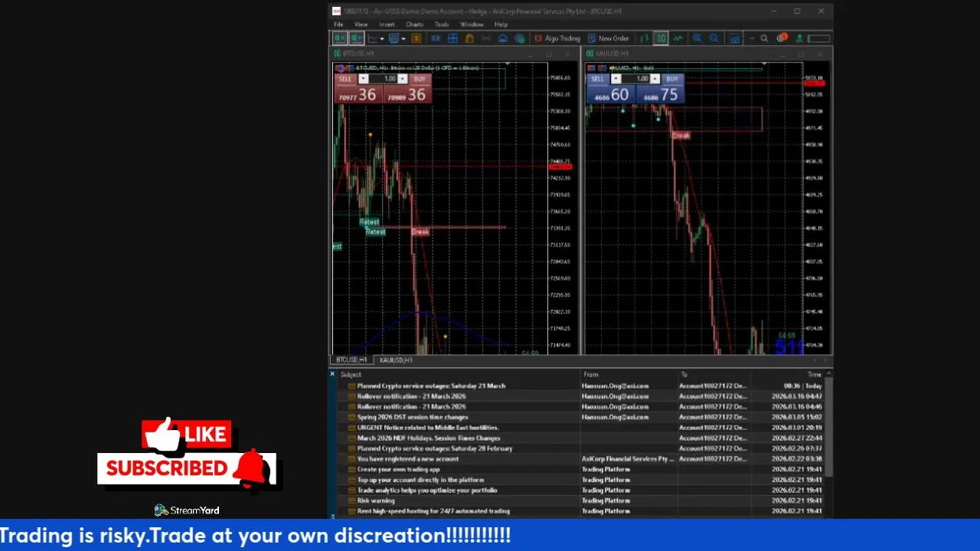The height and width of the screenshot is (551, 980).
Task: Open 'March 2026 NDF Holidays' message
Action: (x=429, y=438)
